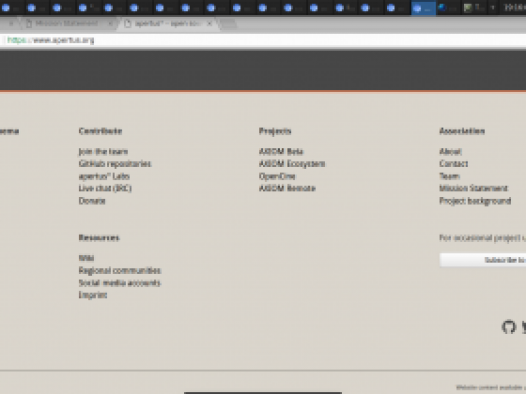This screenshot has width=526, height=394.
Task: Click the Donate link
Action: pos(92,201)
